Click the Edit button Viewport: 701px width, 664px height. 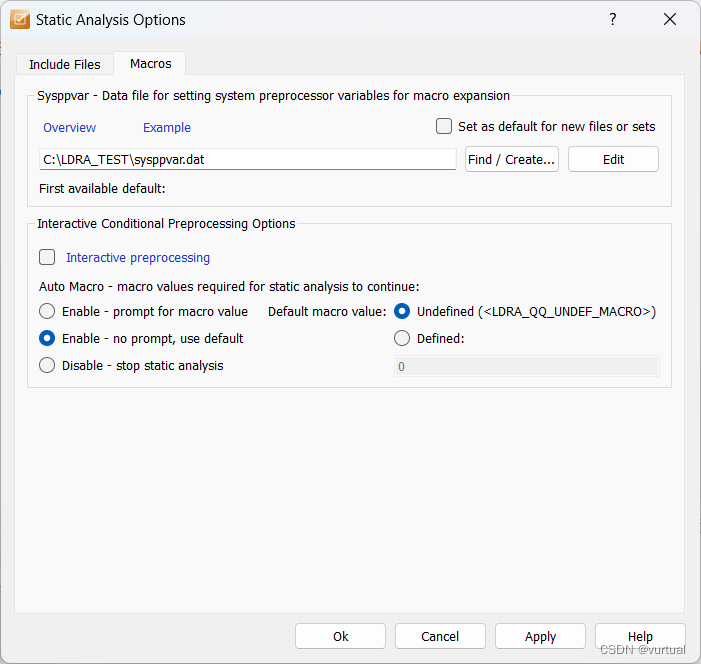pyautogui.click(x=613, y=159)
